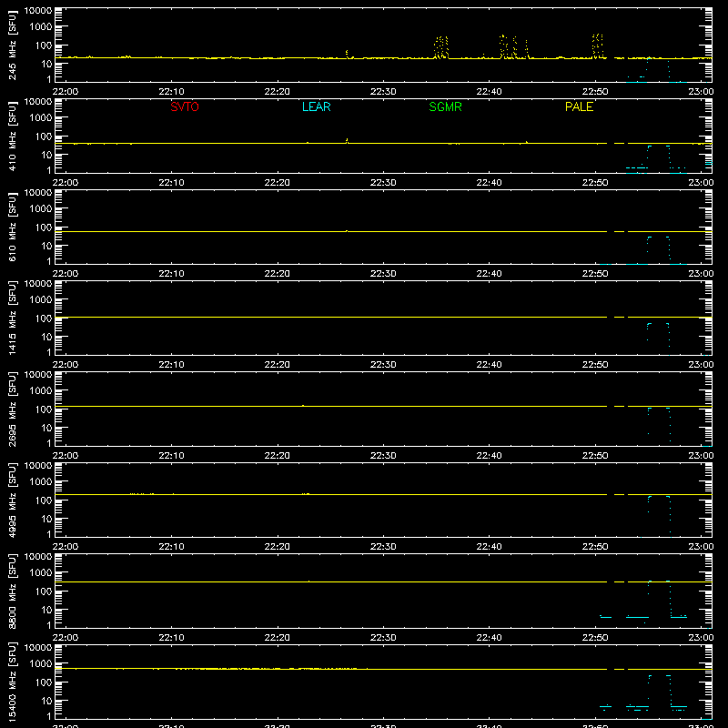Select the 410 MHz [SFU] axis label
Screen dimensions: 728x728
point(13,136)
